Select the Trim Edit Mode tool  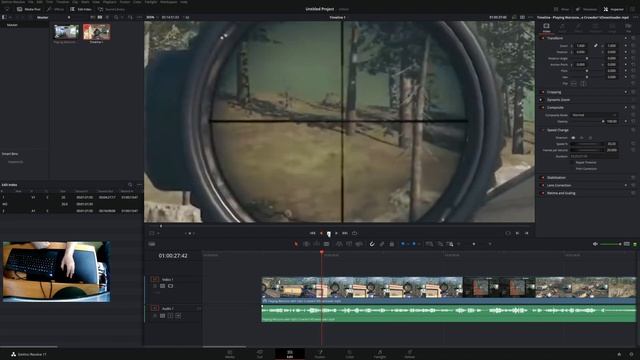pos(306,244)
